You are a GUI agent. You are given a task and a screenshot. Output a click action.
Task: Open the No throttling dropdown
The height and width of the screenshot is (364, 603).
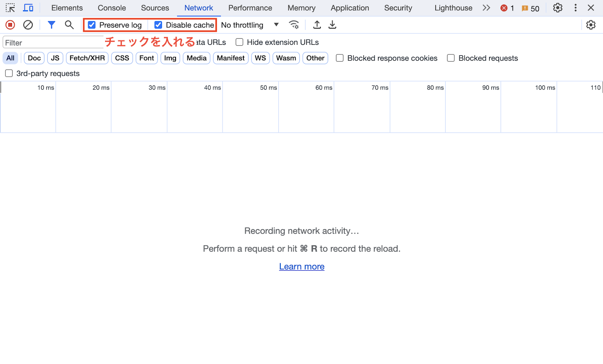(x=250, y=25)
